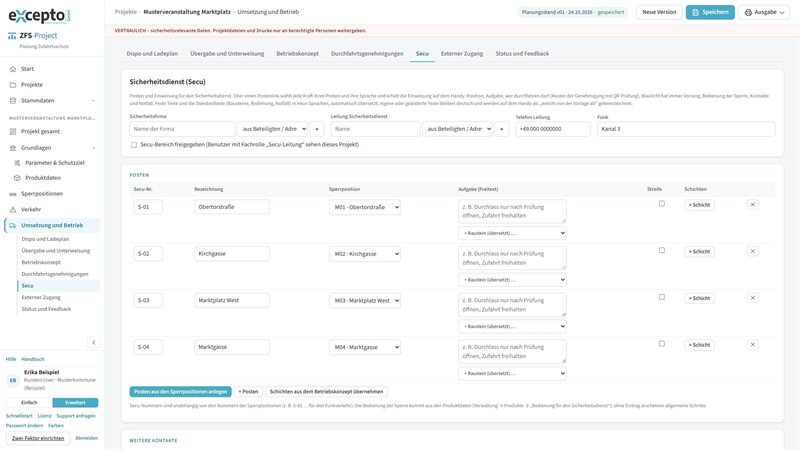The image size is (800, 450).
Task: Click the ZFS-Project chart icon
Action: pos(12,36)
